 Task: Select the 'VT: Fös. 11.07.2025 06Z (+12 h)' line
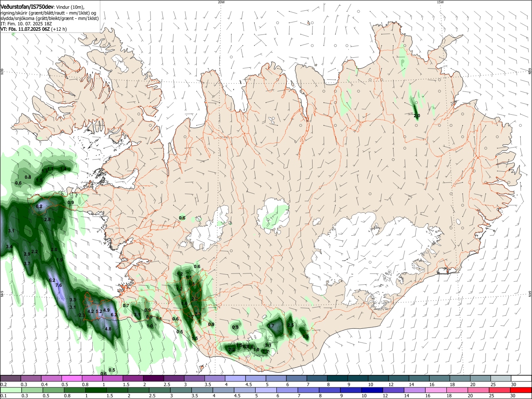coord(34,29)
